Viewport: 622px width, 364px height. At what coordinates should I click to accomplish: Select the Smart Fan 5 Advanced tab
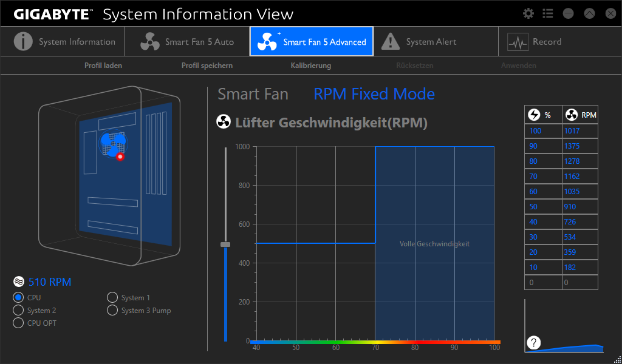coord(312,42)
